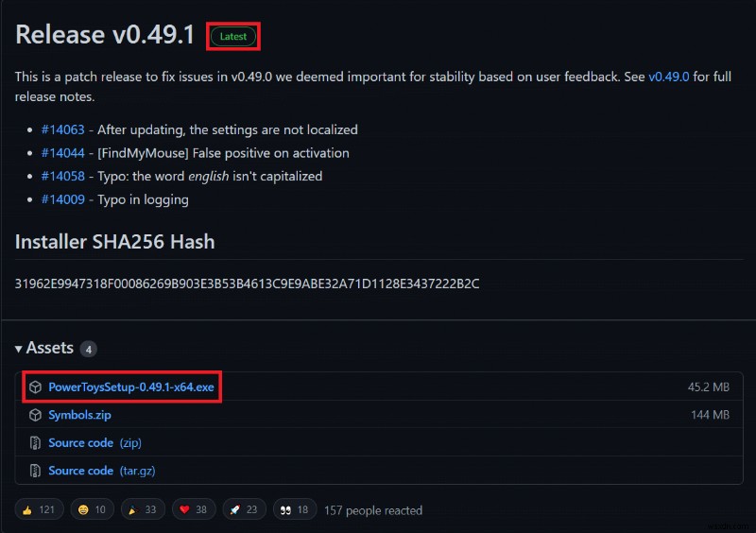Download PowerToysSetup-0.49.1-x64.exe
The image size is (756, 533).
click(x=131, y=387)
